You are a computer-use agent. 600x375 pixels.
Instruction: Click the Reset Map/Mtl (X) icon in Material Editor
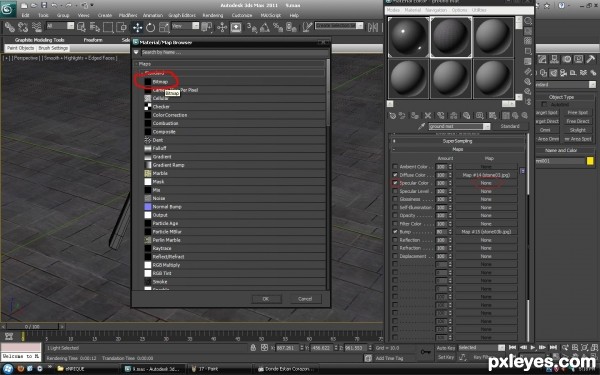coord(428,115)
